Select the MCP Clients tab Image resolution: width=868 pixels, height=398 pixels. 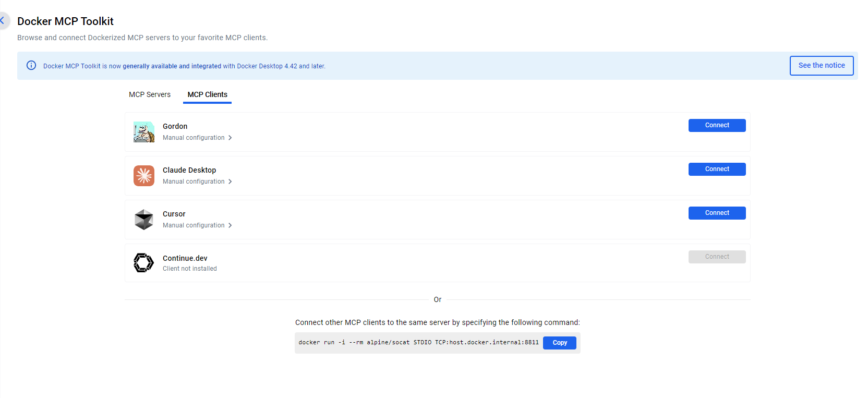click(207, 94)
